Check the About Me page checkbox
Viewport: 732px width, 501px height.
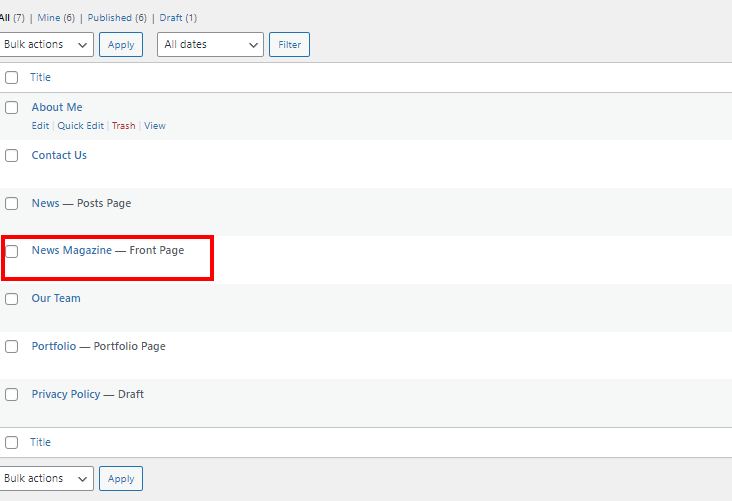coord(11,107)
